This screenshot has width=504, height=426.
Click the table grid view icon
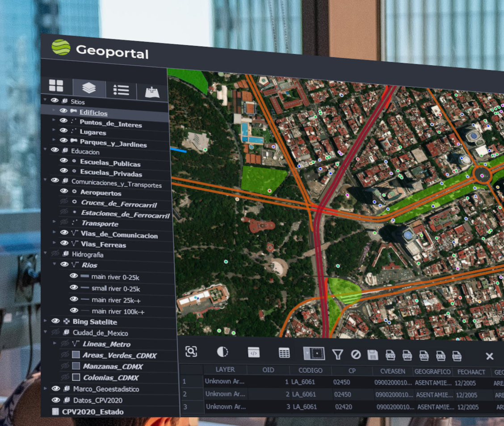coord(284,353)
